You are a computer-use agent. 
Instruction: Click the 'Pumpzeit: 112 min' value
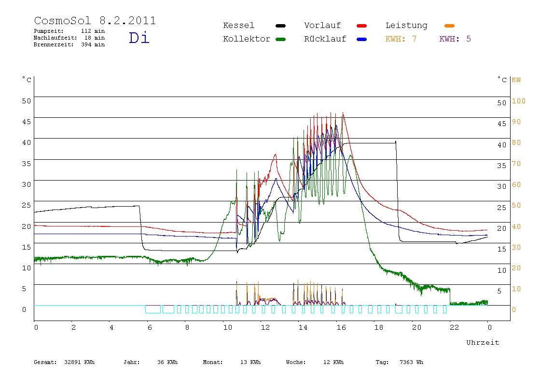click(69, 31)
